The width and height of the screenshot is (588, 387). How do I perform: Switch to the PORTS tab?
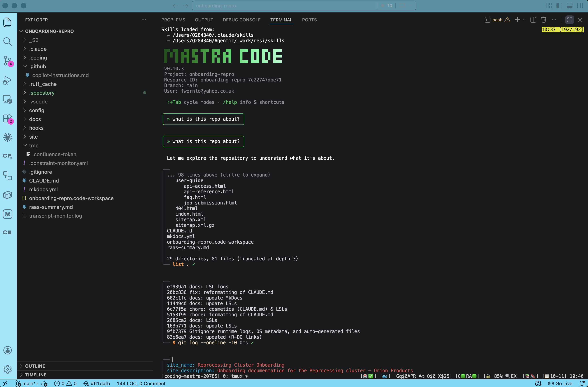pyautogui.click(x=309, y=20)
